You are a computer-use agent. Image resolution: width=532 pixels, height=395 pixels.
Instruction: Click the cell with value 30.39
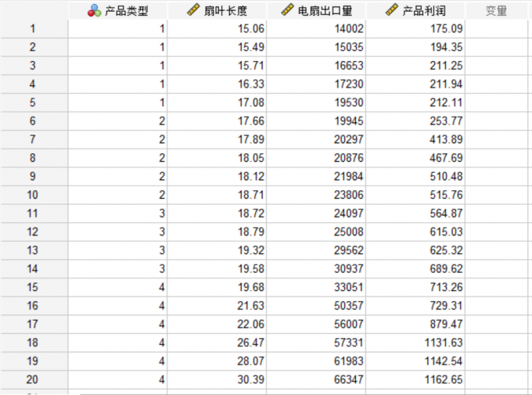(217, 379)
